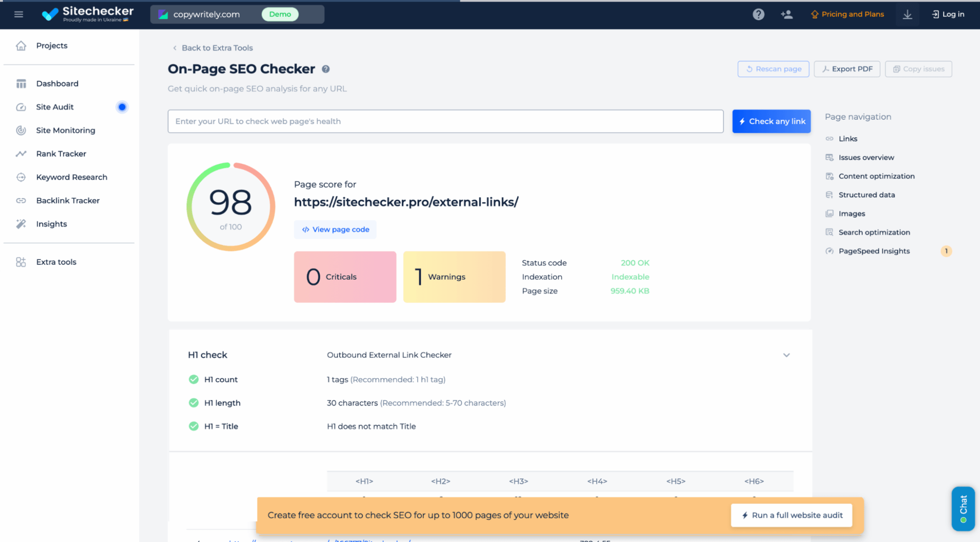Click the Rescan page button

coord(773,69)
